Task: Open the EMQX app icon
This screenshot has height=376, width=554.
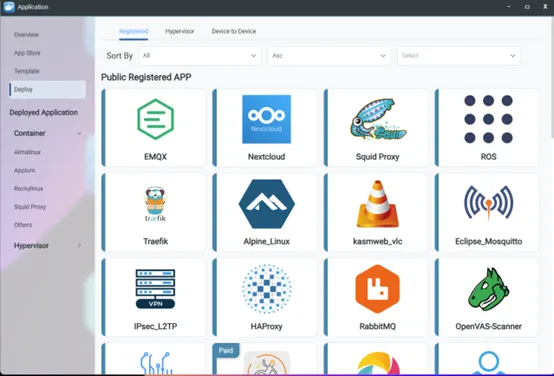Action: [x=155, y=119]
